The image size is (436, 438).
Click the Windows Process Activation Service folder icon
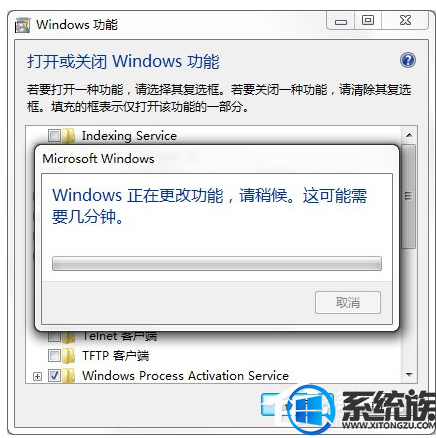(x=68, y=376)
